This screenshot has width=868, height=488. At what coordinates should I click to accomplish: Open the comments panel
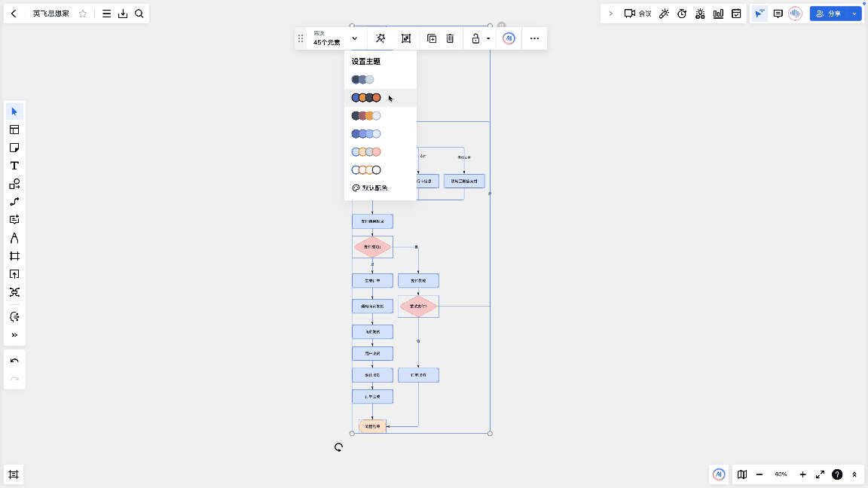click(x=778, y=14)
